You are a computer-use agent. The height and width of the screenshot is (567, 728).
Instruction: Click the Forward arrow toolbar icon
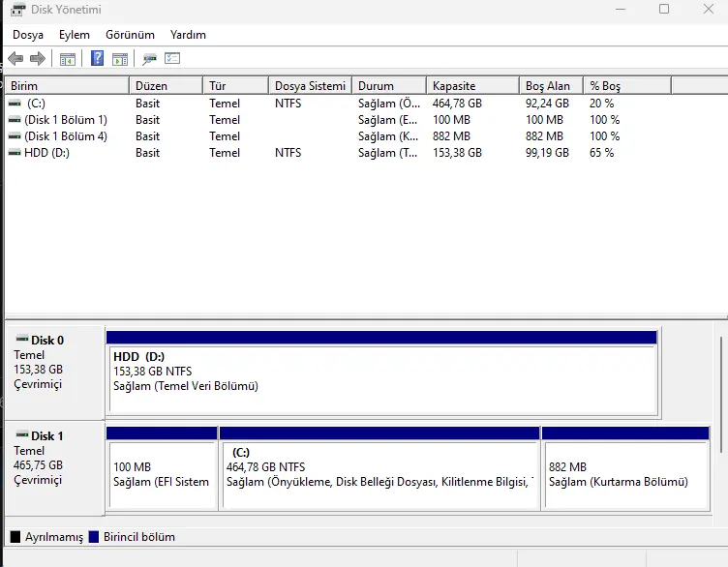coord(38,59)
